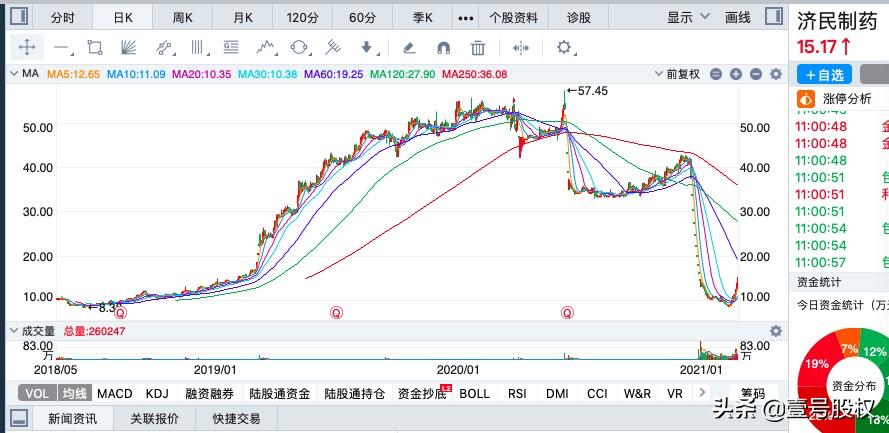Image resolution: width=889 pixels, height=433 pixels.
Task: Toggle the right sidebar panel
Action: 772,17
